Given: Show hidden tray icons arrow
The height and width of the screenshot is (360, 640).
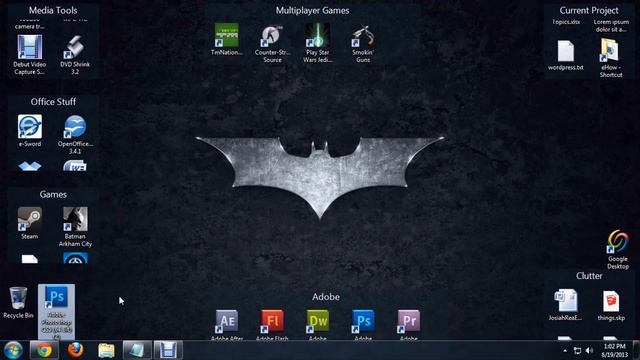Looking at the screenshot, I should point(565,351).
